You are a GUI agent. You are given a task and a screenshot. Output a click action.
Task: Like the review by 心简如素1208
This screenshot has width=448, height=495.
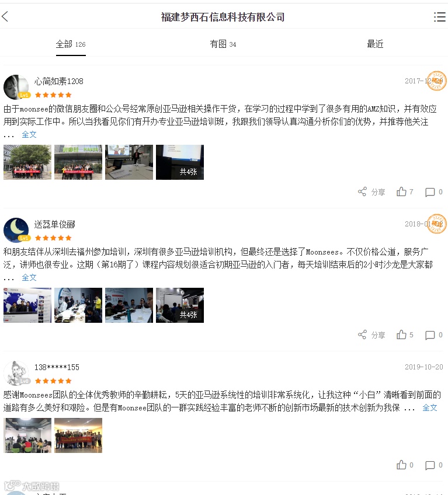tap(405, 191)
